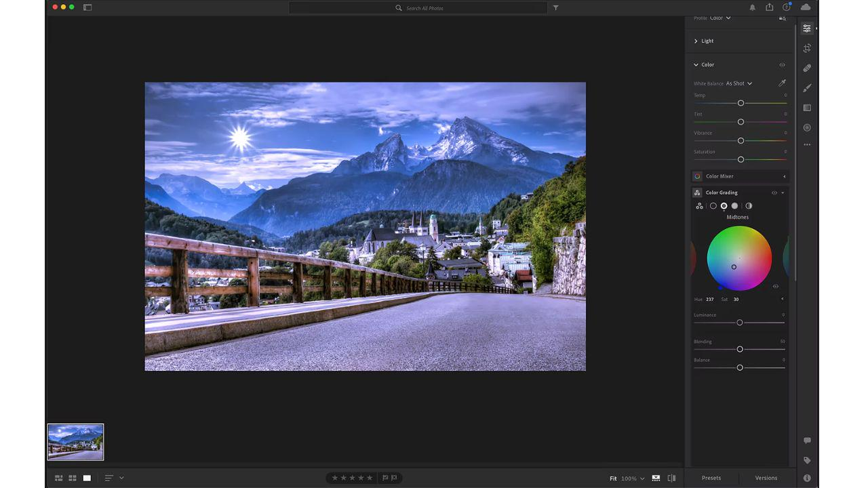Toggle Color Grading panel visibility eye

click(774, 192)
